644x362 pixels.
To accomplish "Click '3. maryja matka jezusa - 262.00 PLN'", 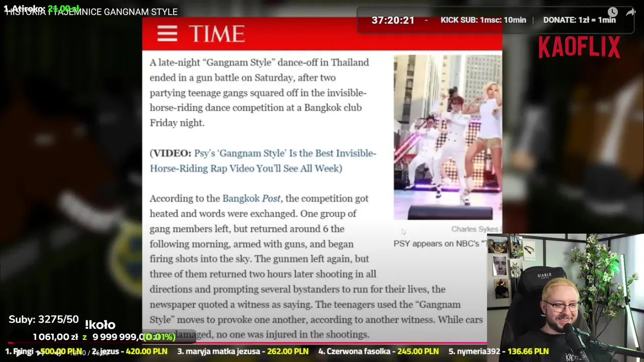I will 243,351.
